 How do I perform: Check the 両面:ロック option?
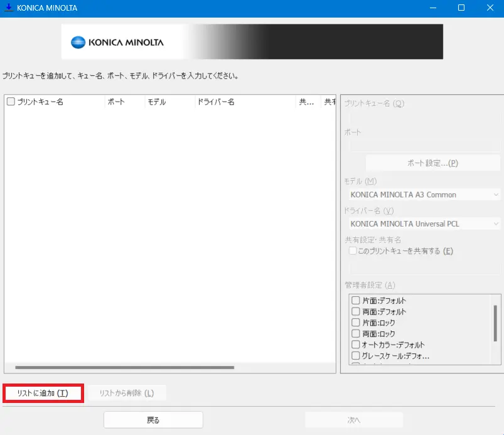(356, 334)
